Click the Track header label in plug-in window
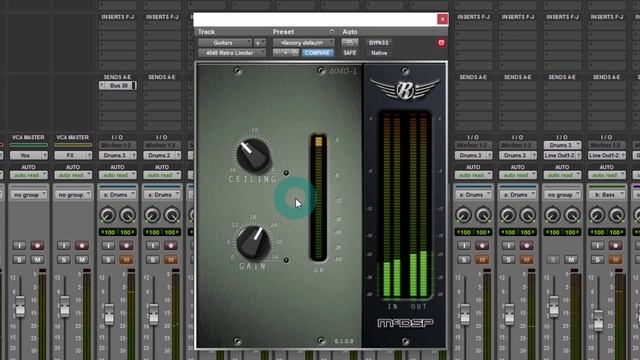640x360 pixels. coord(207,32)
